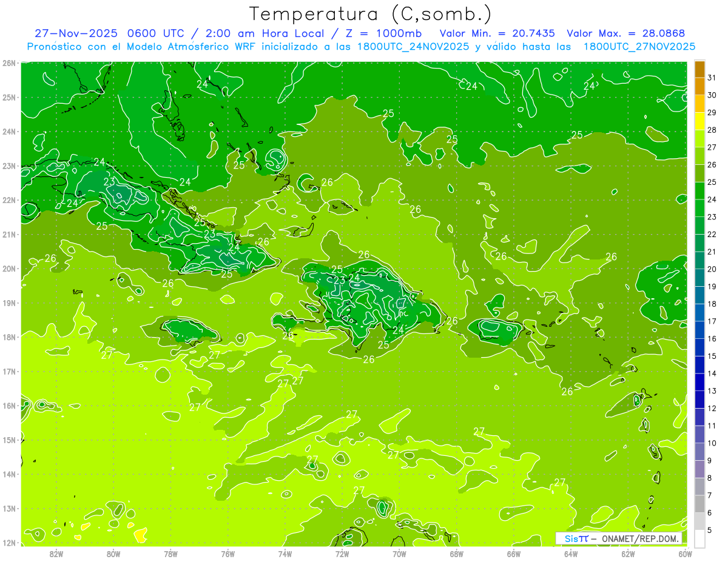The image size is (728, 562).
Task: Click the '26N' latitude axis label
Action: pos(8,63)
